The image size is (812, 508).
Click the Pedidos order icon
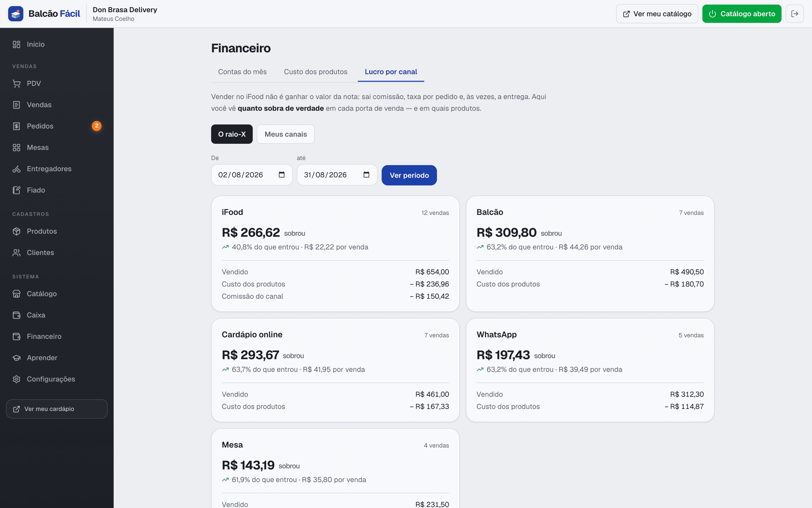click(16, 126)
